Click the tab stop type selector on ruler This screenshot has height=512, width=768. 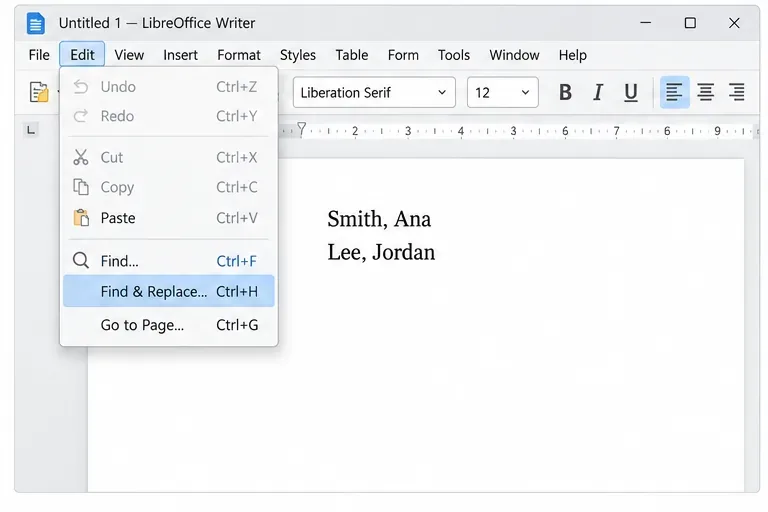click(31, 130)
